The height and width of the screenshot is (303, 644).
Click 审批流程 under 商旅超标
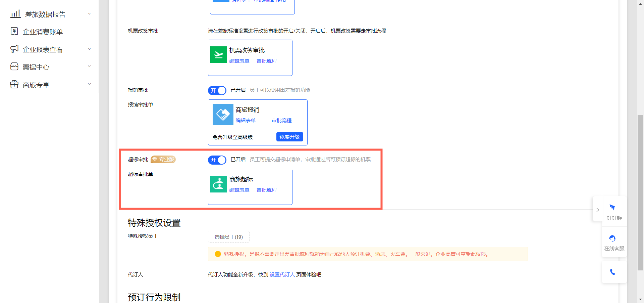click(x=267, y=190)
